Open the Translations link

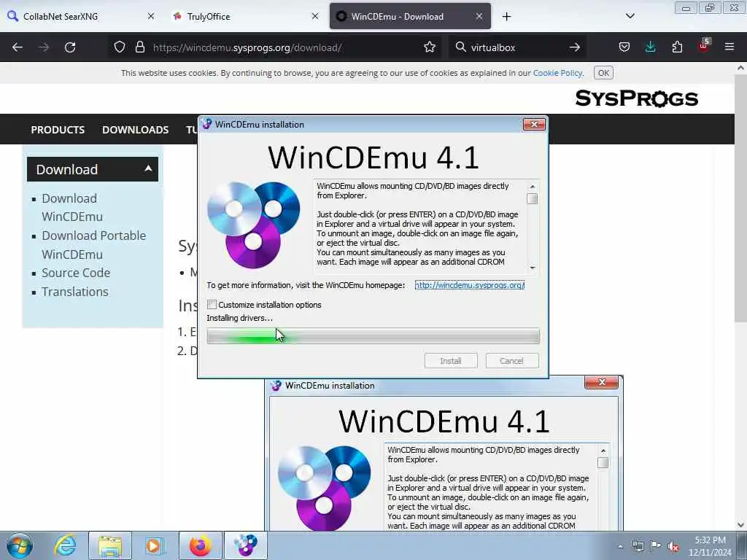75,292
